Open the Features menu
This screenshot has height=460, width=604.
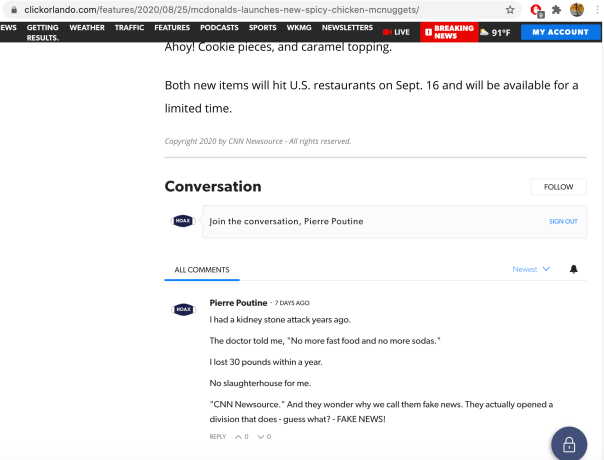[x=172, y=28]
